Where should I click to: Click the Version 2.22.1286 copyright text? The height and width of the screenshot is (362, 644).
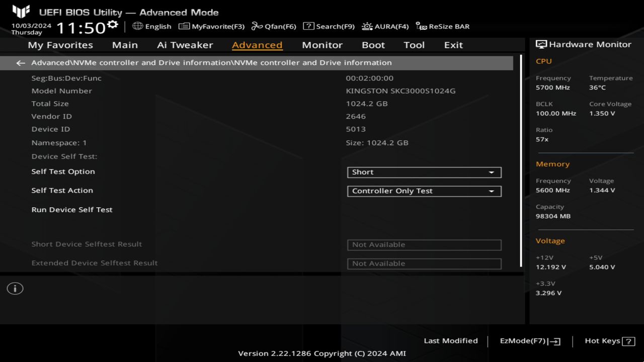click(322, 353)
